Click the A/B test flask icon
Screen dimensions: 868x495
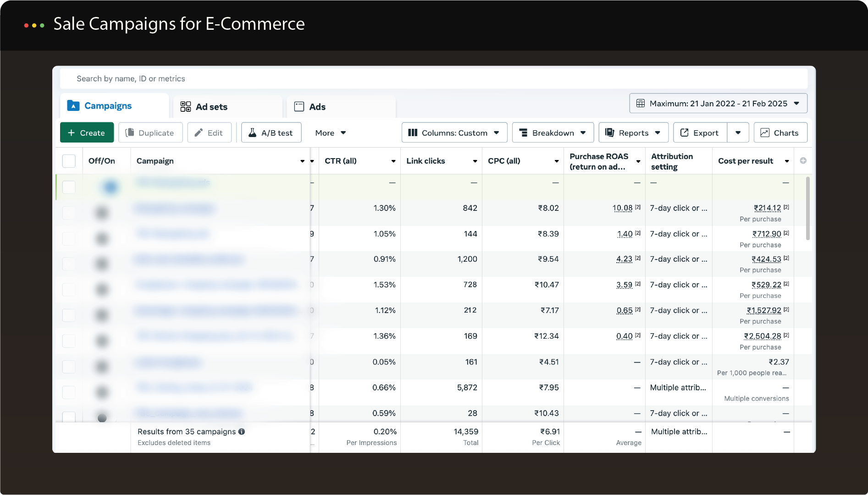(252, 132)
